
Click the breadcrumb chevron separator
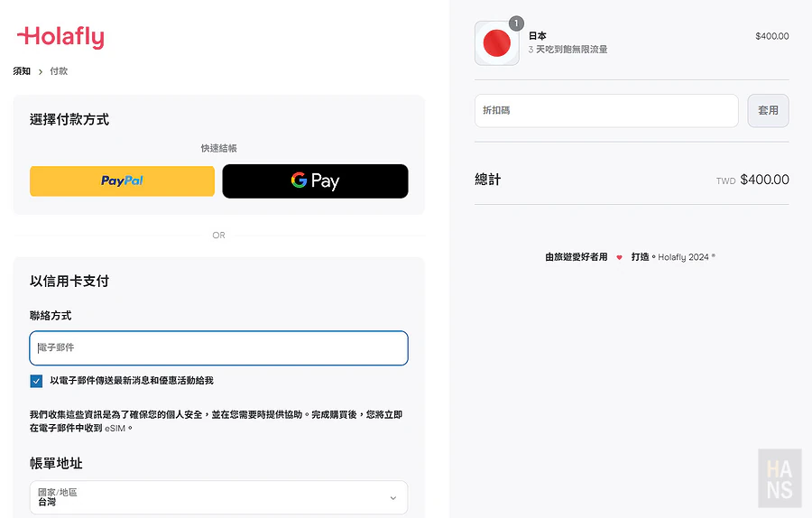(41, 71)
